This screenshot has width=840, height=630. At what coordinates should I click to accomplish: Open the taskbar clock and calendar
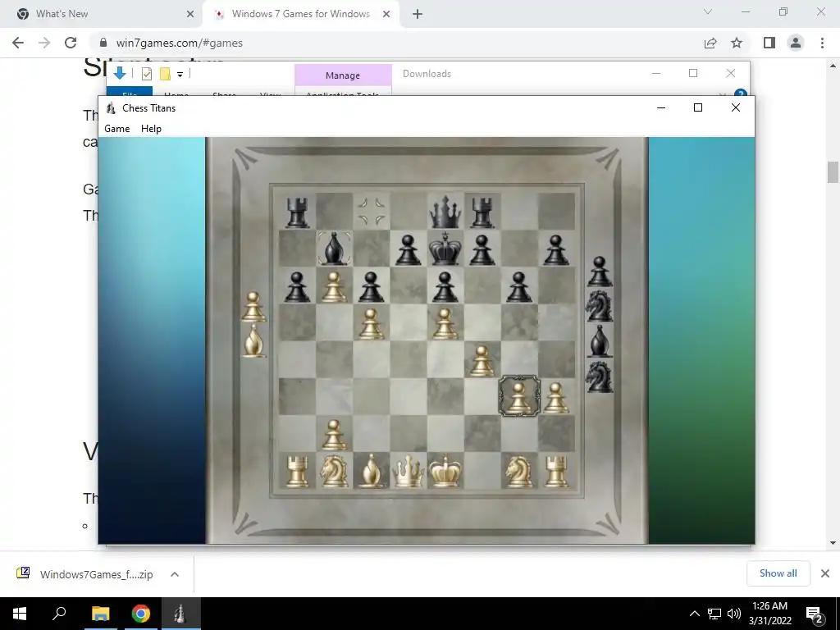(x=769, y=614)
